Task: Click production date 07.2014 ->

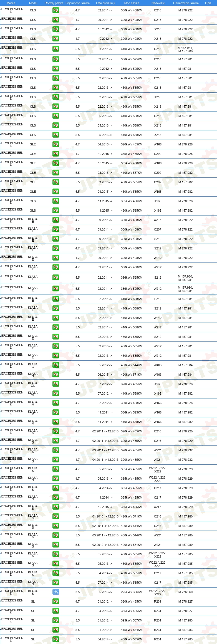Action: coord(105,583)
